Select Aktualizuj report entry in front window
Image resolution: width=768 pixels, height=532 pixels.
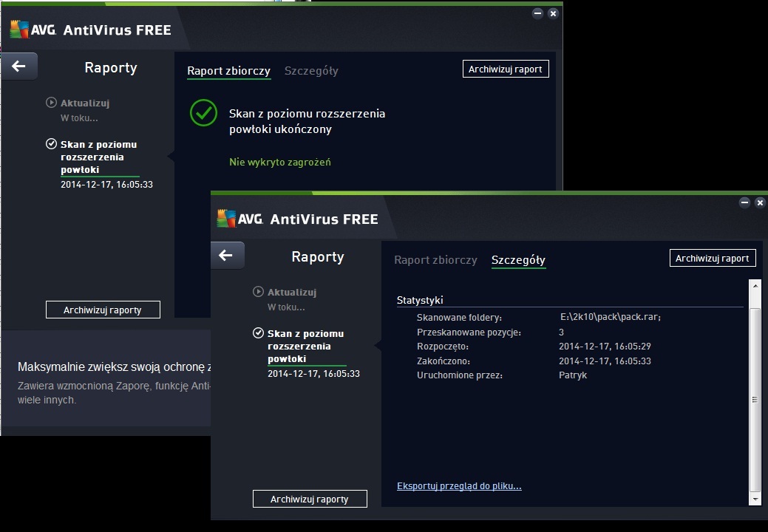292,292
